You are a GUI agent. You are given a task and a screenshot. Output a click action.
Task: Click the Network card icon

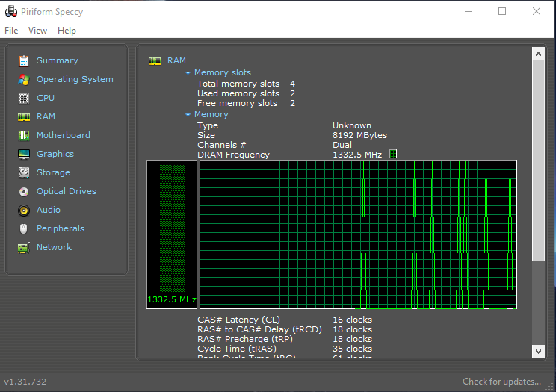pos(24,248)
